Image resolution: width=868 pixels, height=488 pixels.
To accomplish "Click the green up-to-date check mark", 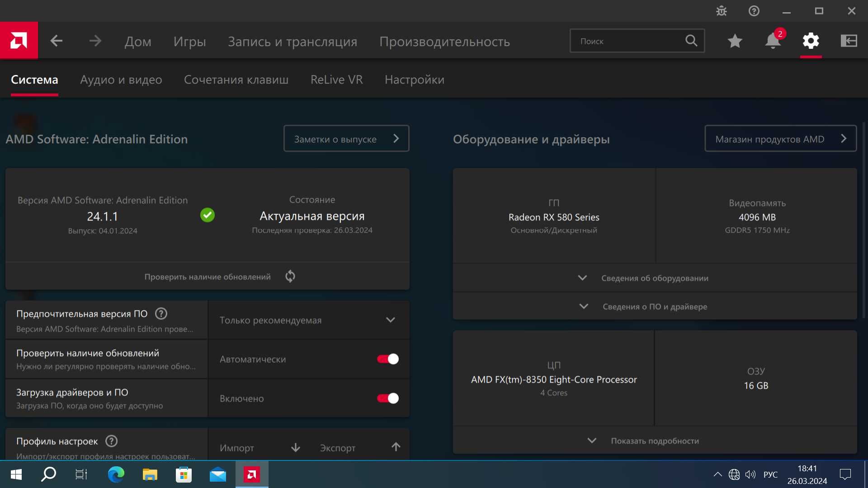I will pyautogui.click(x=208, y=215).
